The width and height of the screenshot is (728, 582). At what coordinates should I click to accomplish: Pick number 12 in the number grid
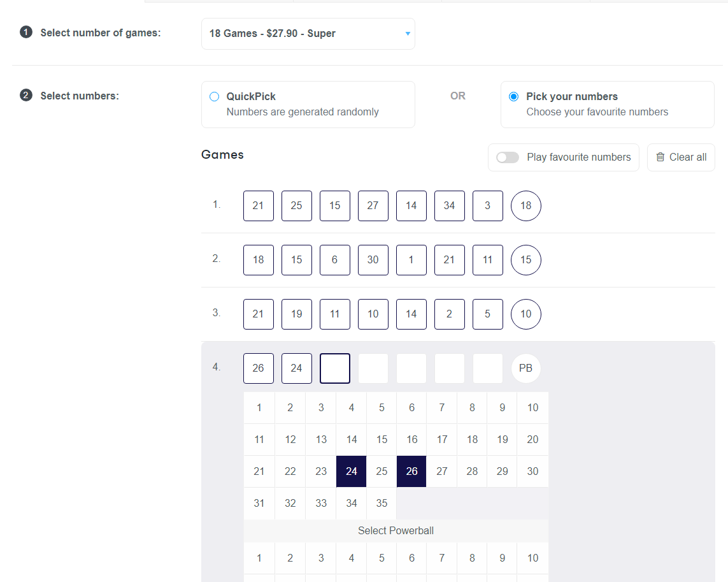pyautogui.click(x=290, y=439)
